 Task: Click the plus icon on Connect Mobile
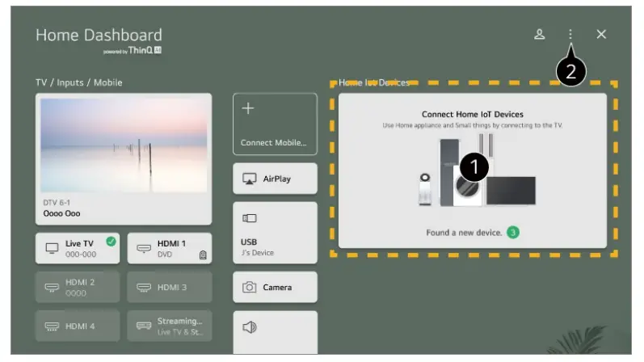pos(248,108)
